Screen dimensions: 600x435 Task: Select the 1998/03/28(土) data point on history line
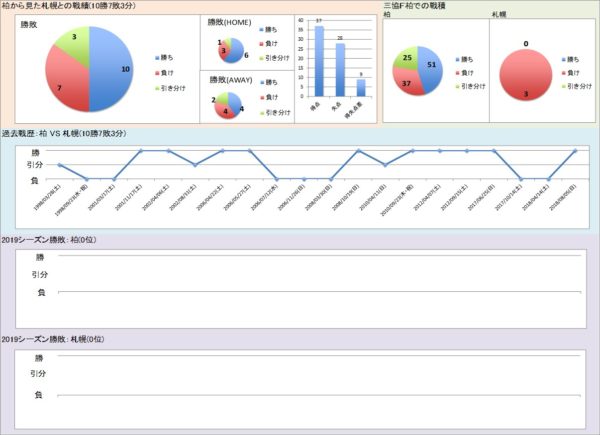59,165
